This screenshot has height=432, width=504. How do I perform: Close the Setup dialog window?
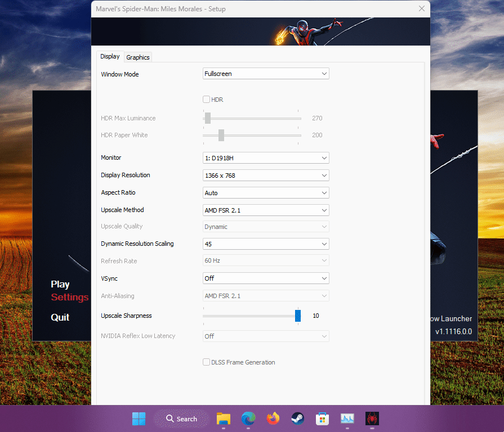(422, 8)
